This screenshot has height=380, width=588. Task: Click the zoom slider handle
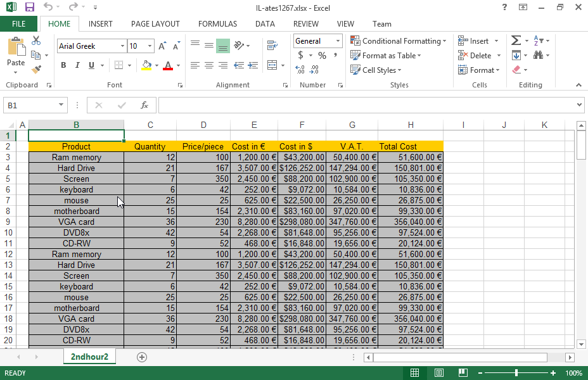[x=516, y=373]
